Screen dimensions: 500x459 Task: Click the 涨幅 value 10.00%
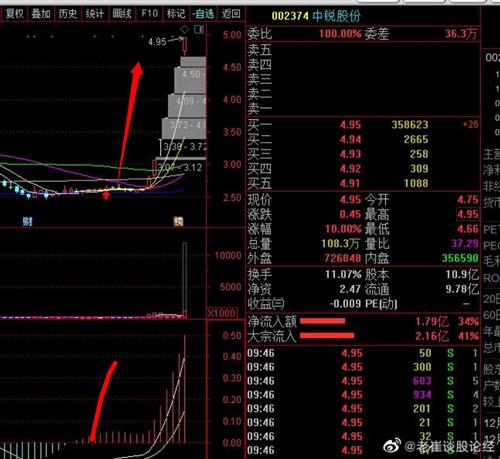point(343,229)
